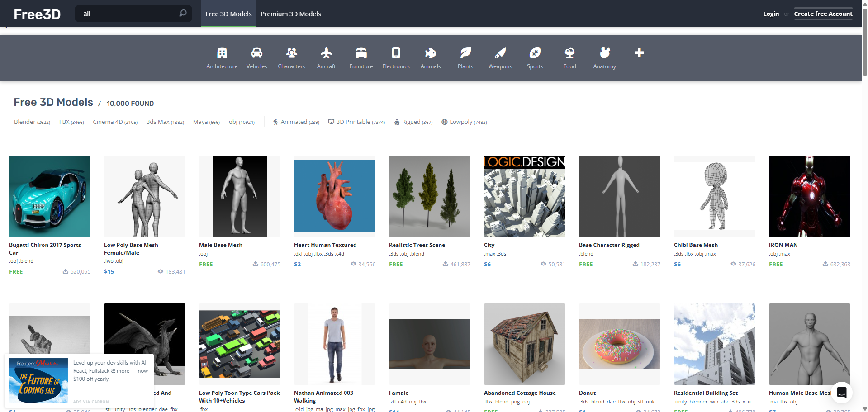The image size is (868, 412).
Task: Click the Anatomy category icon
Action: pos(604,53)
